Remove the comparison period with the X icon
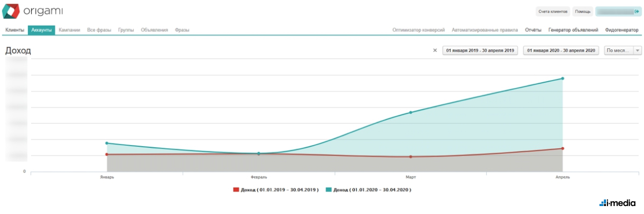The width and height of the screenshot is (644, 214). [x=435, y=50]
